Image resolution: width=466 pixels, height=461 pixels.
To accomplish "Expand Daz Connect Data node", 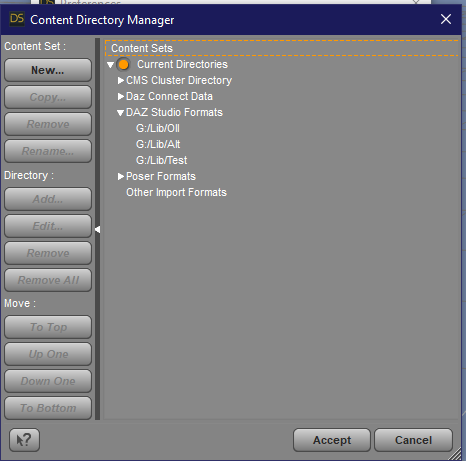I will (121, 96).
